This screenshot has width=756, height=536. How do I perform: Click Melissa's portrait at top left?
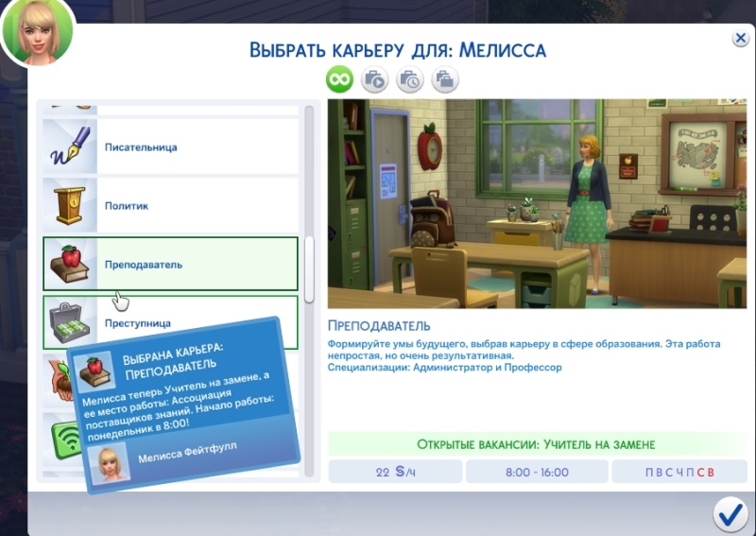[39, 34]
